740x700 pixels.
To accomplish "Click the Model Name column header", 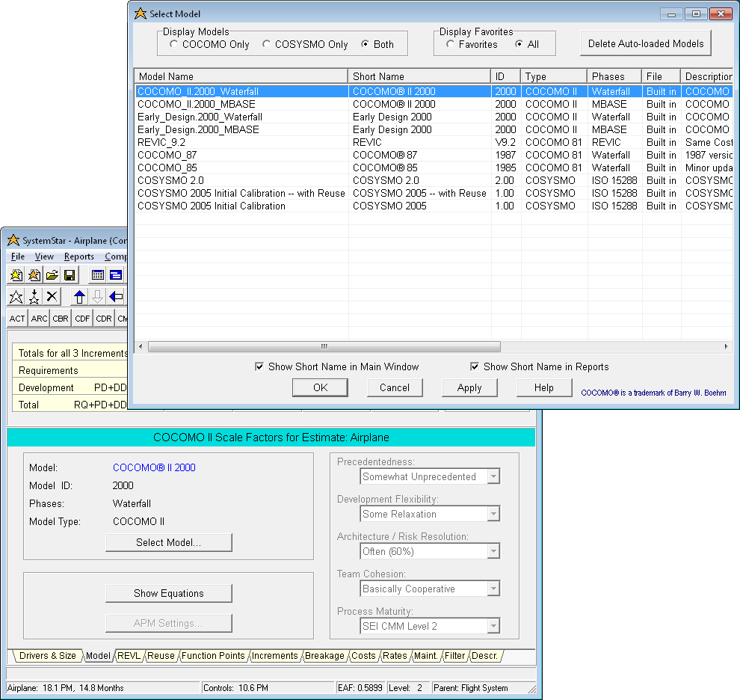I will [x=241, y=76].
